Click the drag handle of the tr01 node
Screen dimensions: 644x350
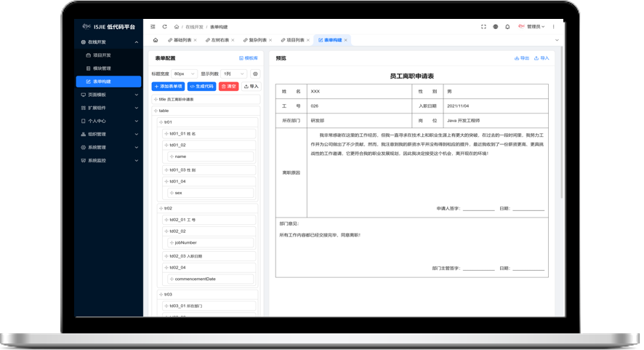161,122
